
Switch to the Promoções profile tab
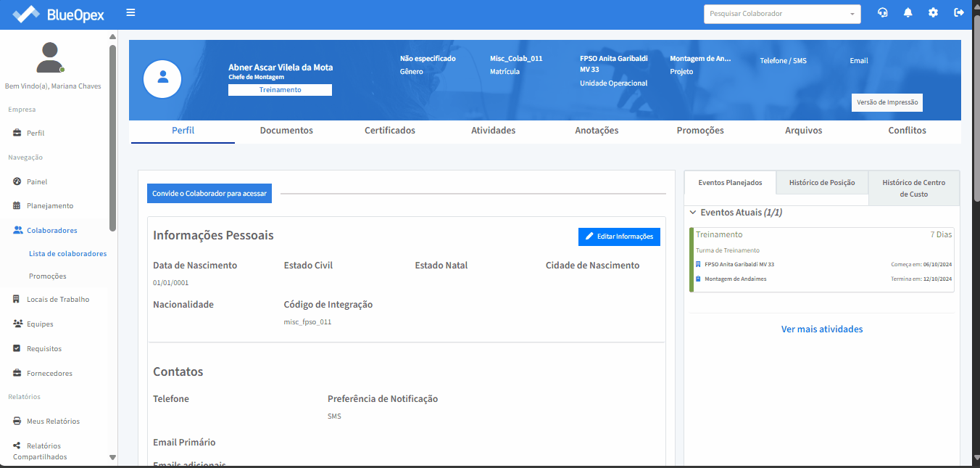click(700, 131)
